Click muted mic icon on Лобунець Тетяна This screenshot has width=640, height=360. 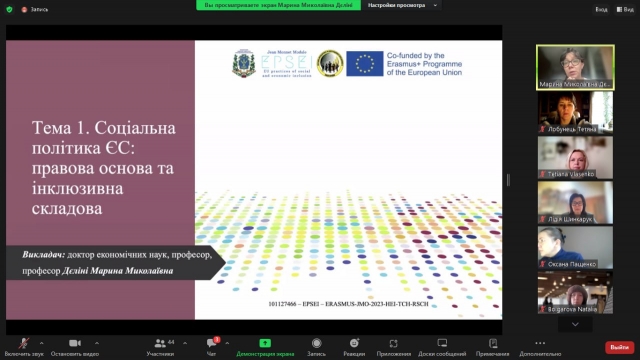(x=542, y=129)
